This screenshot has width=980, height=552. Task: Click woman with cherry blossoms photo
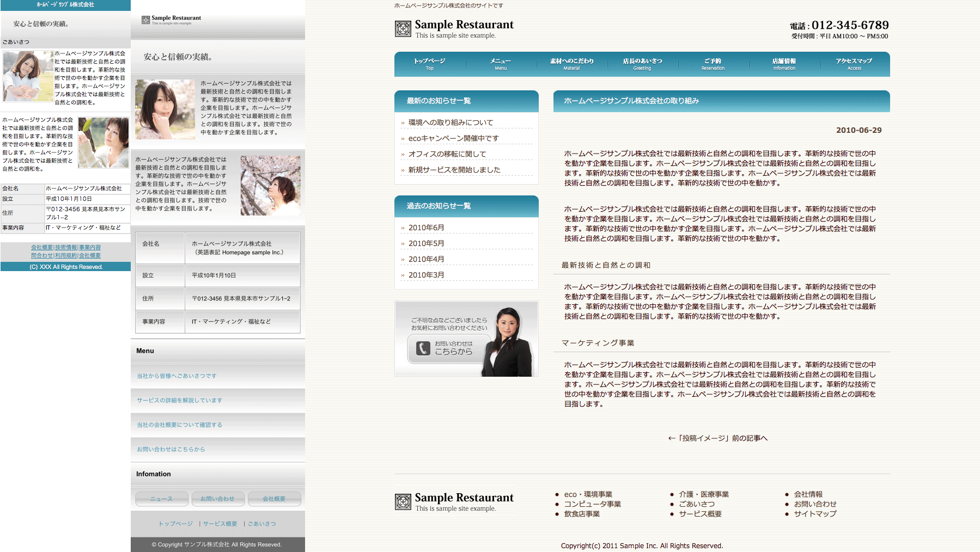click(270, 185)
